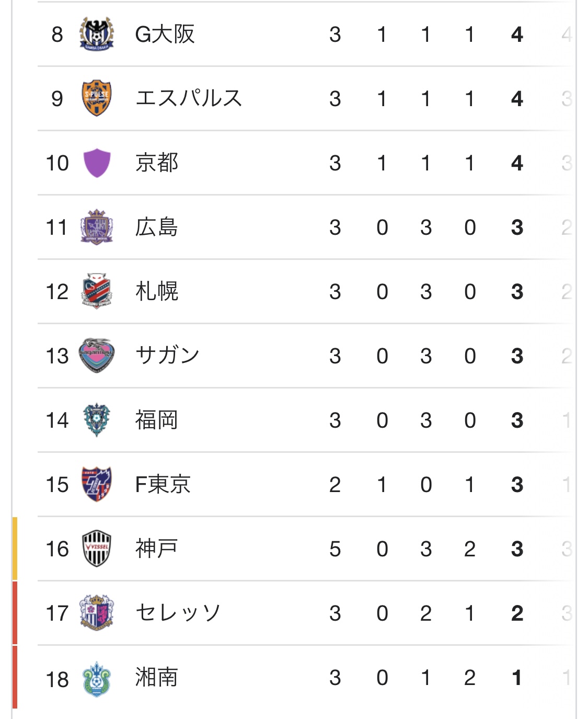Open the 広島 team page link
This screenshot has width=588, height=719.
pyautogui.click(x=156, y=227)
